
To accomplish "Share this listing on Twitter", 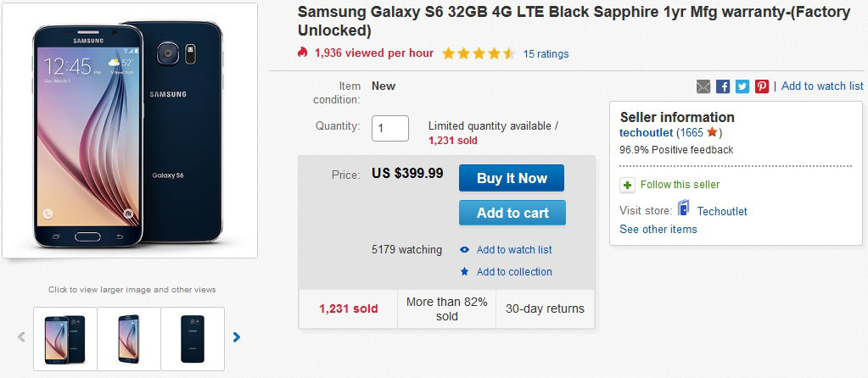I will coord(742,86).
